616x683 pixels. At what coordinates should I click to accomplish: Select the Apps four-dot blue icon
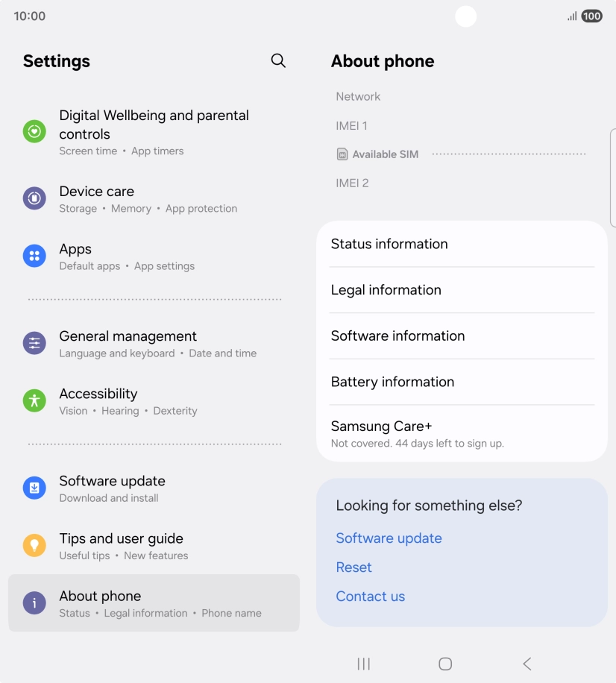pyautogui.click(x=34, y=256)
